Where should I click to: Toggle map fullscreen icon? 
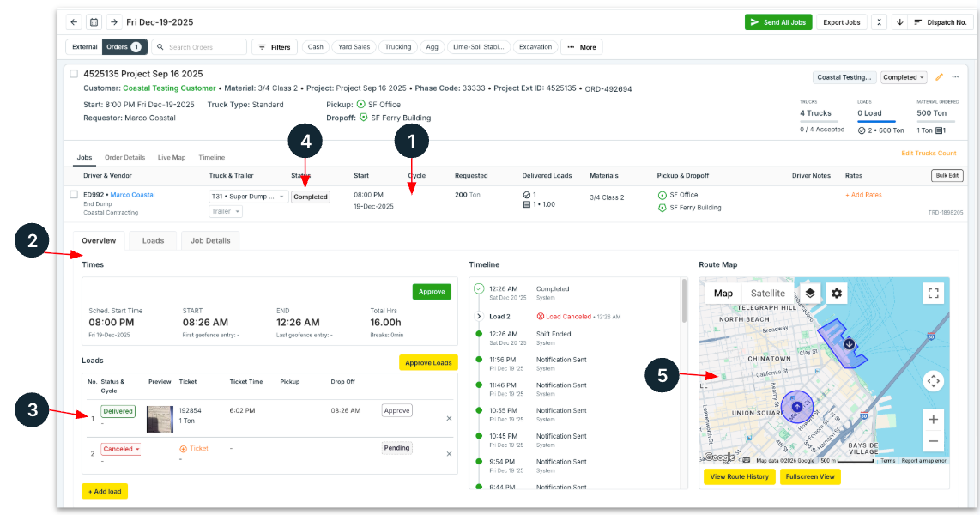933,294
